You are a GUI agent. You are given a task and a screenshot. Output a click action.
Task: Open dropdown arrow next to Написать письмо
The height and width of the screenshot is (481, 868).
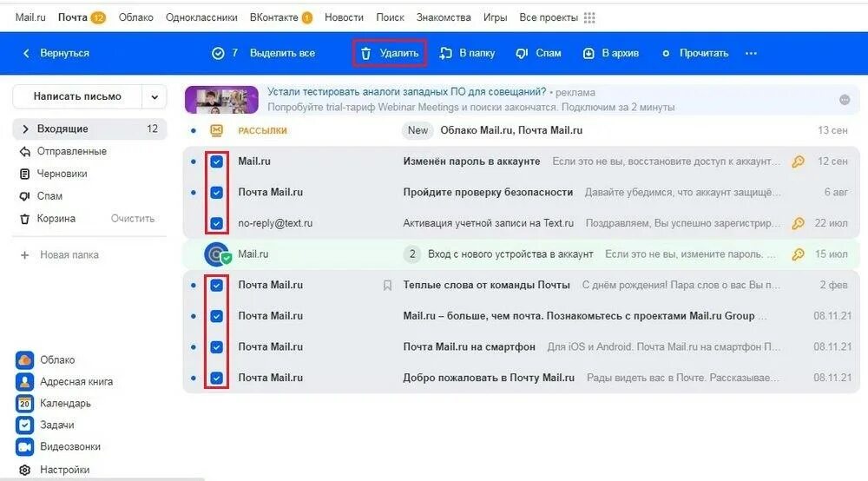tap(155, 97)
